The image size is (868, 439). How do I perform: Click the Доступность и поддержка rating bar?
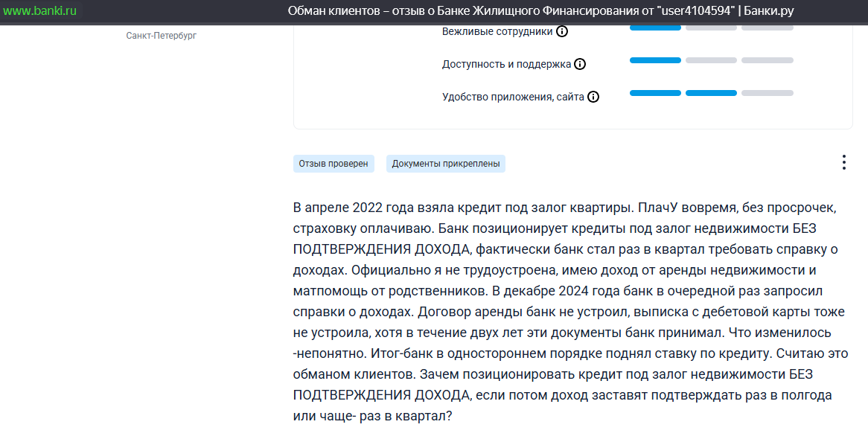click(x=712, y=60)
